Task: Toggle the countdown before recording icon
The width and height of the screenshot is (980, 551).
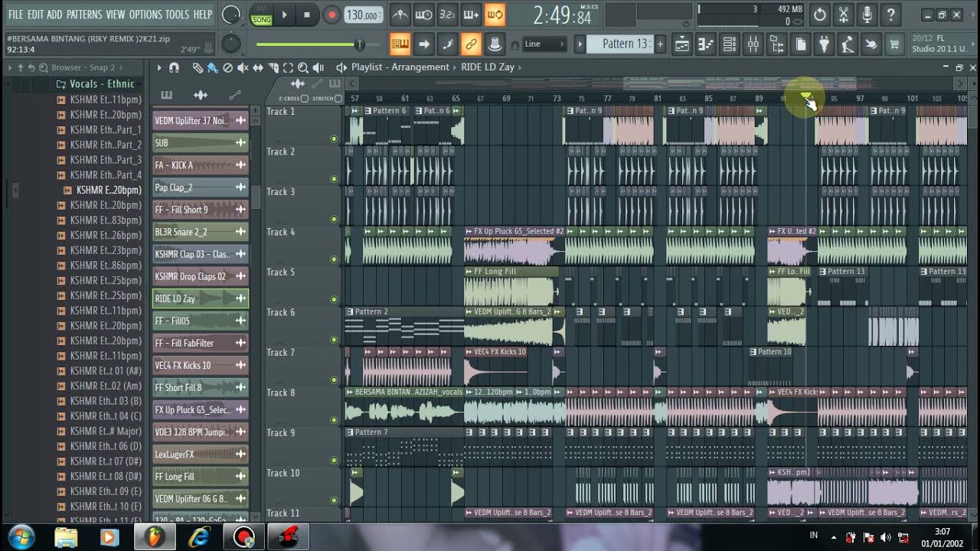Action: pyautogui.click(x=447, y=15)
